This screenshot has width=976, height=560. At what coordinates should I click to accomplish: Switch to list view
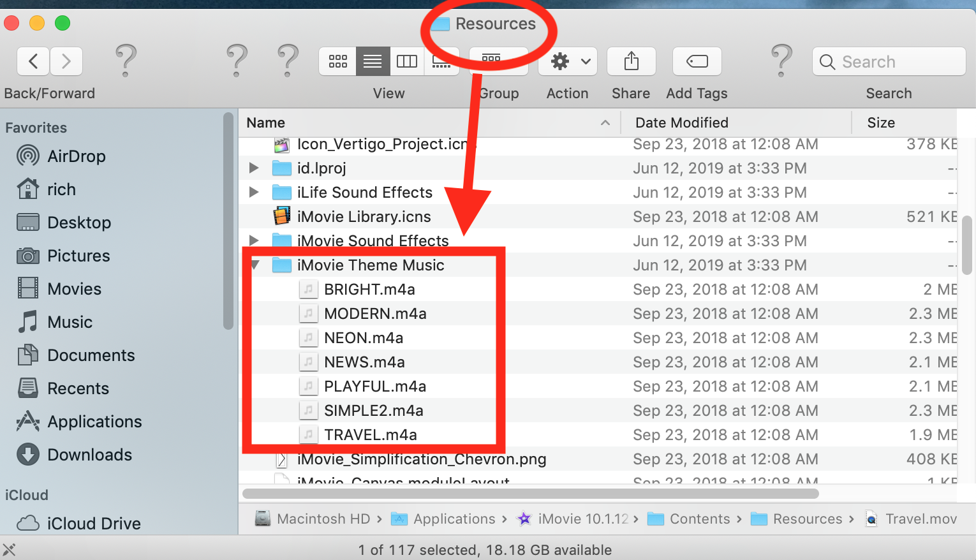coord(373,61)
